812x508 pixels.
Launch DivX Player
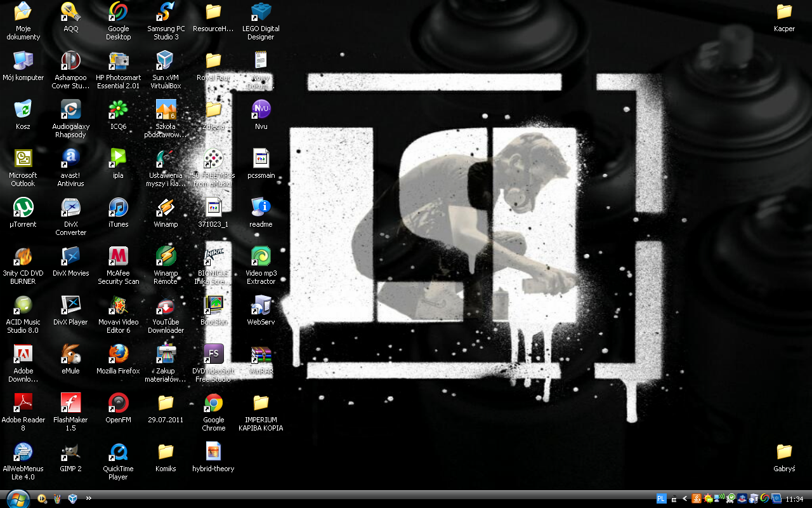coord(70,311)
